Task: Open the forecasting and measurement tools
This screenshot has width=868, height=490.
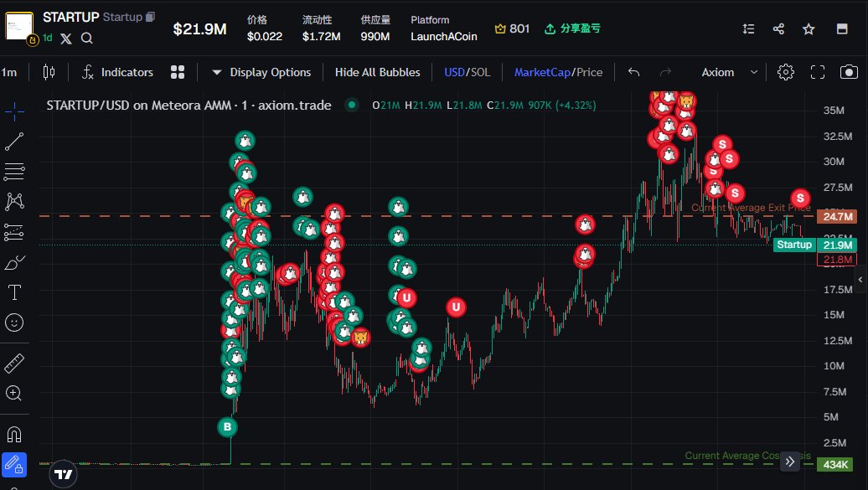Action: click(x=14, y=232)
